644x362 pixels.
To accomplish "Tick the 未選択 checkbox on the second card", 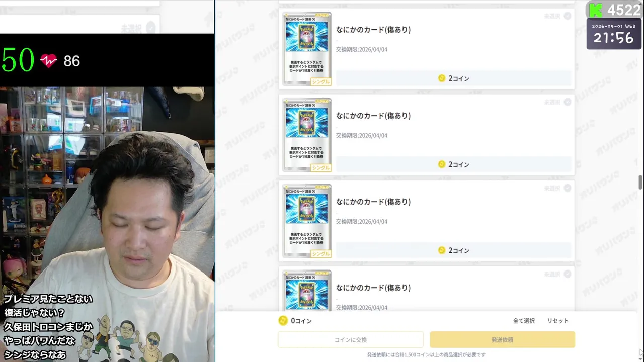I will (567, 102).
